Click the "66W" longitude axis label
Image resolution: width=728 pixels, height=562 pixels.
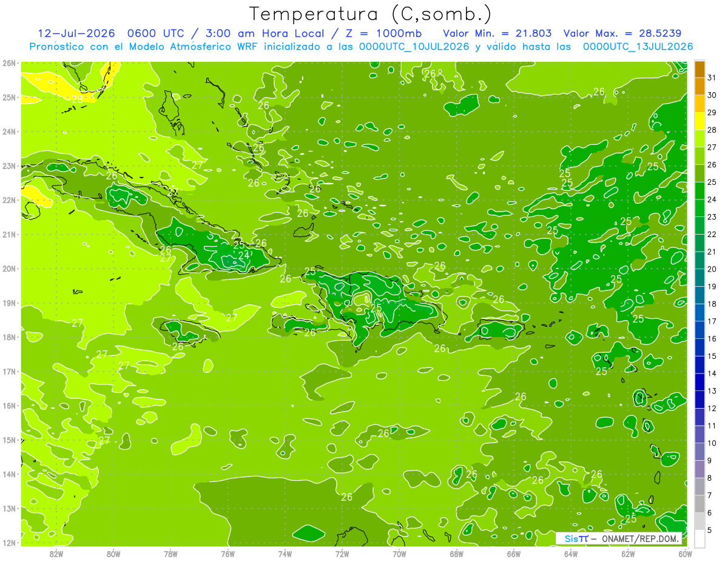[x=514, y=554]
